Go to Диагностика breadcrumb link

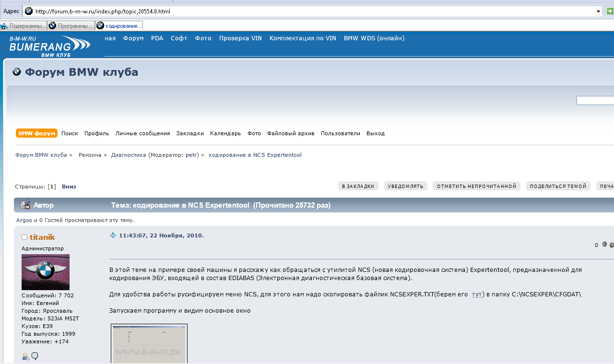(x=129, y=155)
